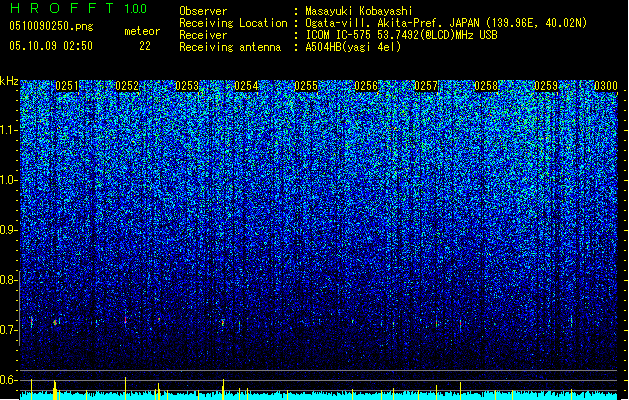Click the 0258 time marker
The image size is (629, 400).
point(486,86)
